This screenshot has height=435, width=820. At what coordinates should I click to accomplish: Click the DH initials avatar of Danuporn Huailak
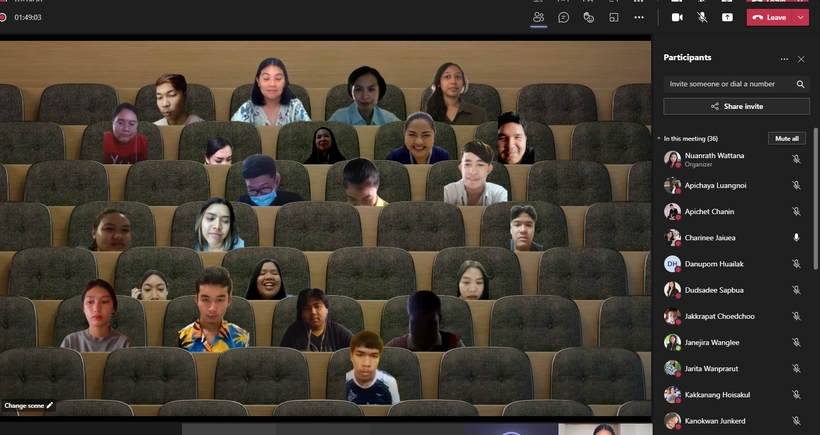tap(672, 264)
